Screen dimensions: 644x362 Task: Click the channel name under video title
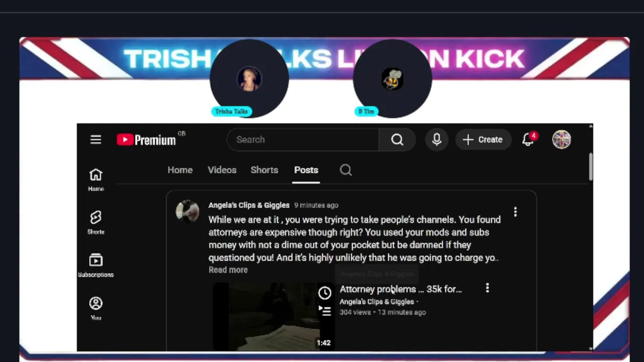(377, 302)
